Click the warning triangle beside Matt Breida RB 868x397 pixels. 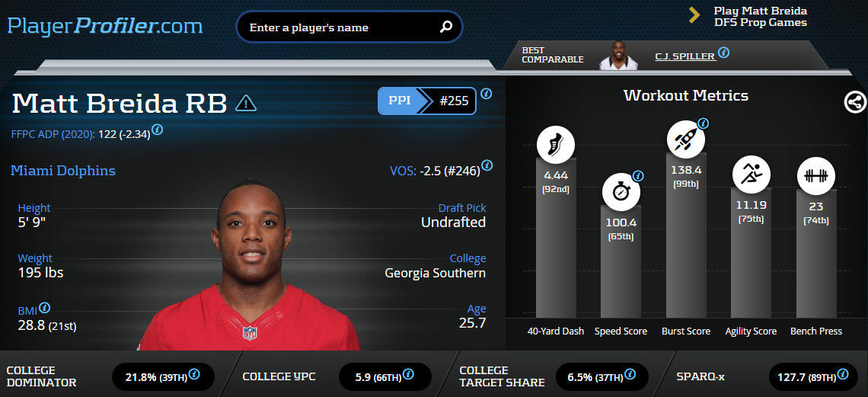click(246, 103)
